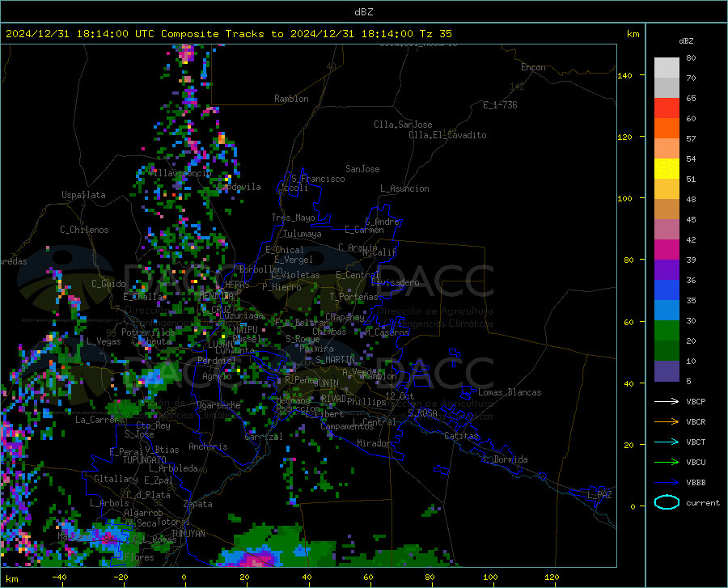Click the 'E_1-736' map label
The height and width of the screenshot is (588, 728).
click(x=500, y=105)
